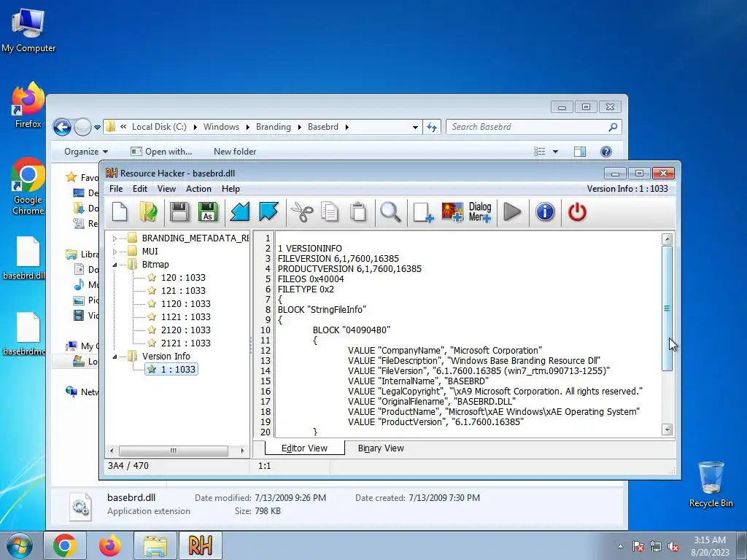Click the tree horizontal scrollbar left arrow
This screenshot has height=560, width=747.
pos(112,451)
